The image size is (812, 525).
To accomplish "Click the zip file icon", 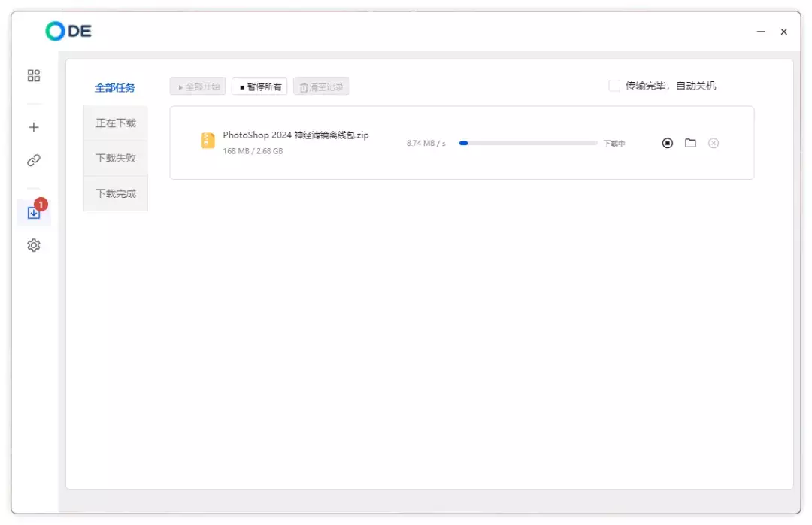I will click(208, 141).
